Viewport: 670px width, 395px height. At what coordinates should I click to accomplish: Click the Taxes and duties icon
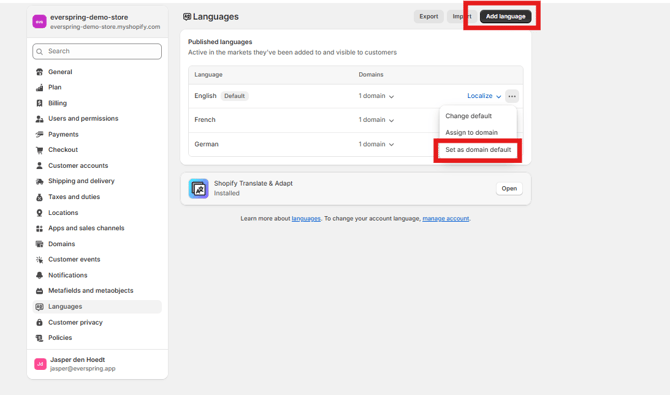(39, 197)
